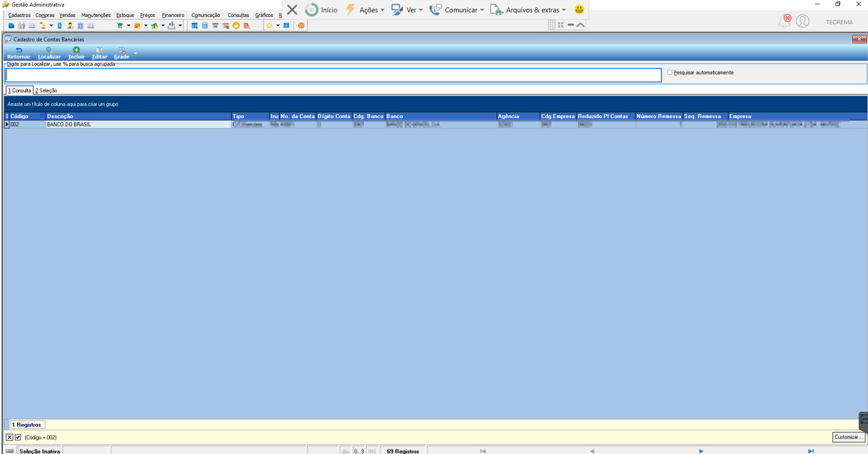Open the Ver dropdown
Screen dimensions: 868x454
tap(407, 10)
